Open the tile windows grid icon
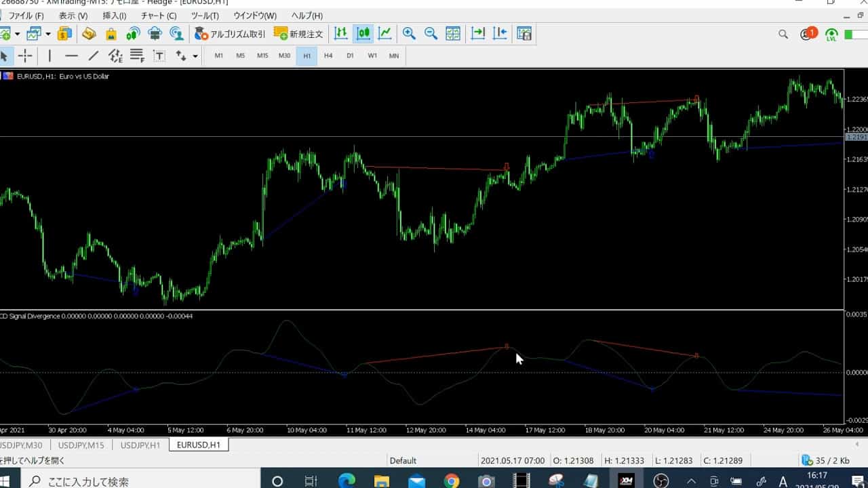 pyautogui.click(x=453, y=33)
